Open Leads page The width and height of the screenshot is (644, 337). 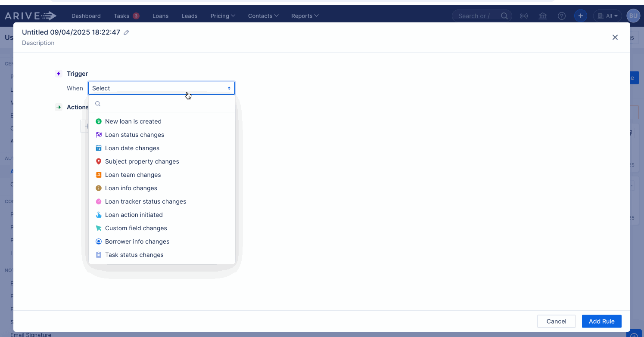tap(190, 16)
